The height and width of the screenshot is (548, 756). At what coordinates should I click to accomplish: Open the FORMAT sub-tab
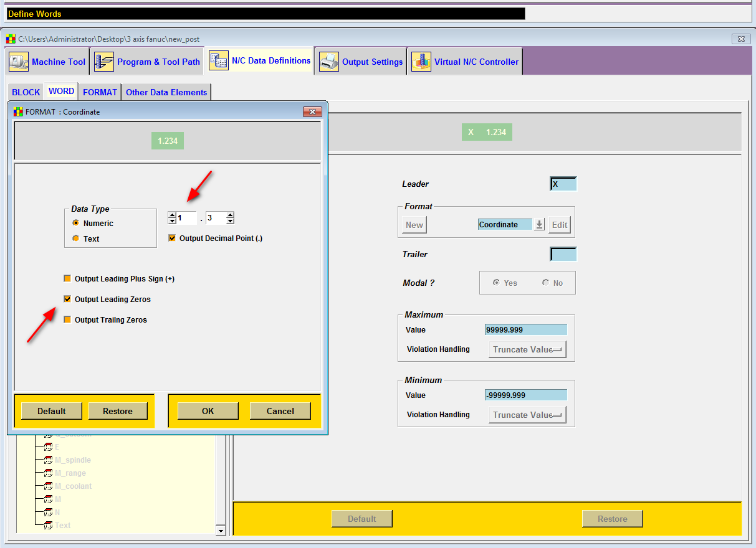(x=100, y=92)
